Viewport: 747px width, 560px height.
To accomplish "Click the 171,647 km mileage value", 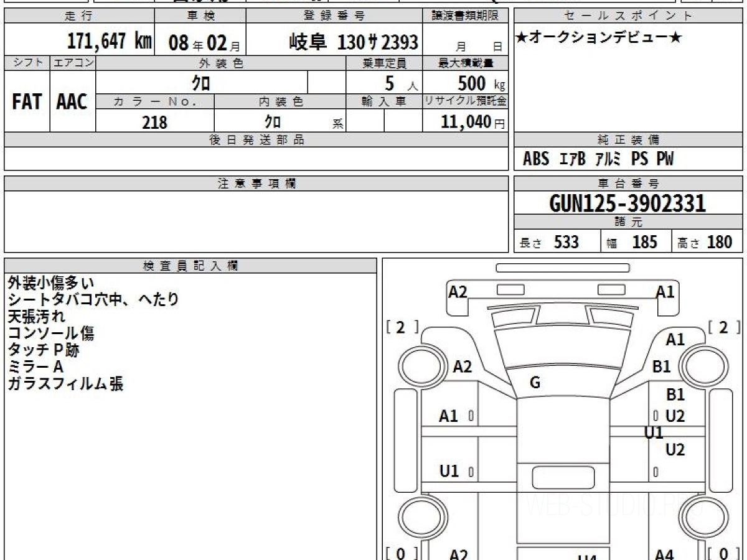I will click(x=110, y=42).
